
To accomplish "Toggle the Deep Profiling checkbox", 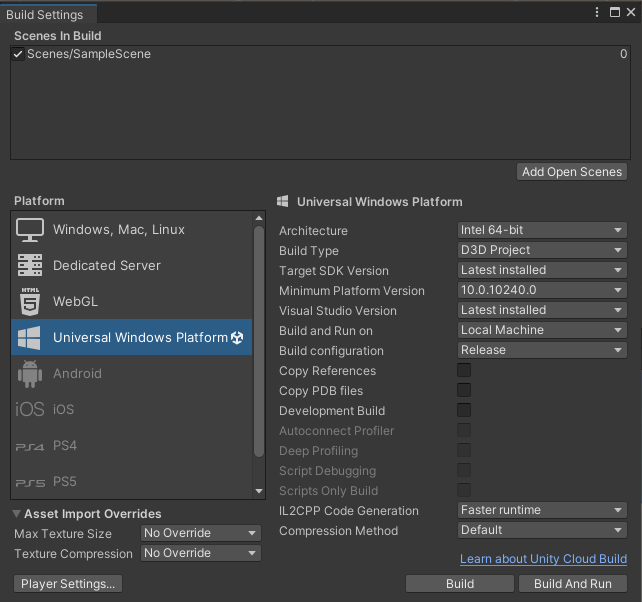I will [x=464, y=450].
